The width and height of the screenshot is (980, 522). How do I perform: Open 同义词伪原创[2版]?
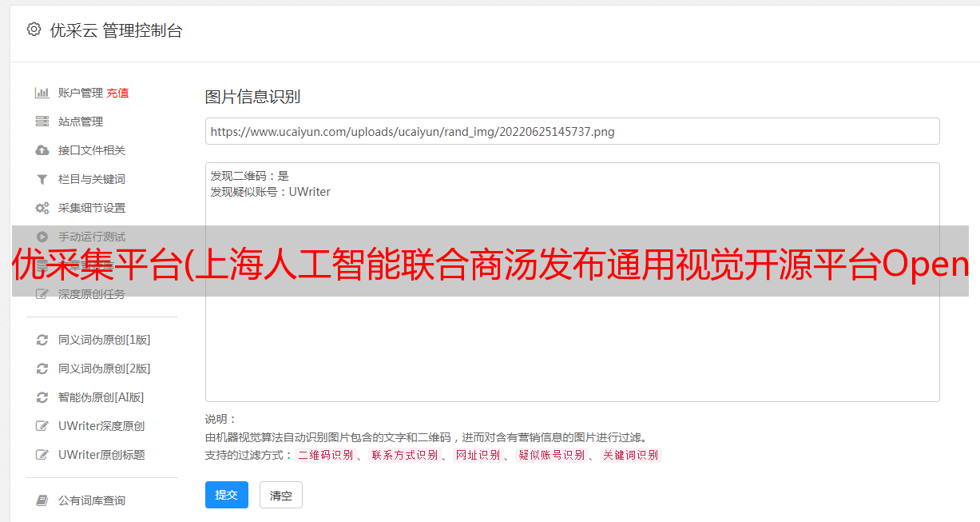click(x=105, y=369)
